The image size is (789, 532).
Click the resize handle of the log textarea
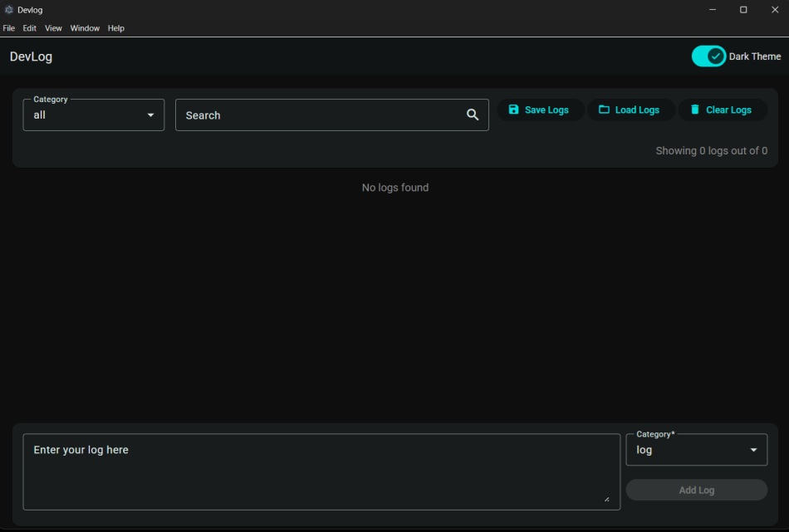click(x=607, y=498)
